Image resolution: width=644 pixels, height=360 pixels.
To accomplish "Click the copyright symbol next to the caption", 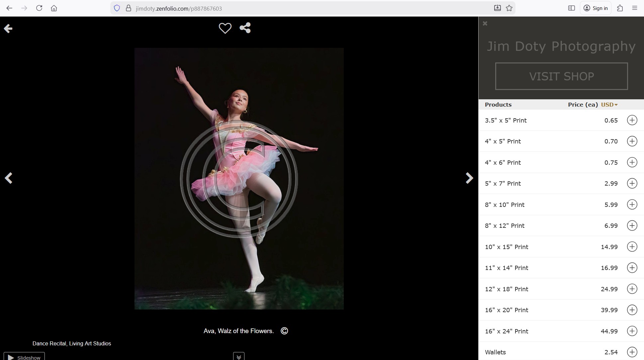I will (x=284, y=331).
